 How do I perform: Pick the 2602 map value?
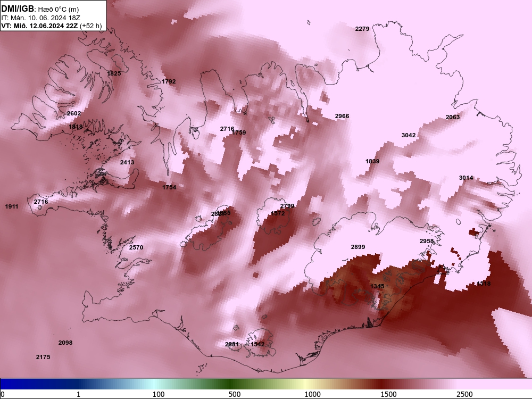pyautogui.click(x=74, y=113)
